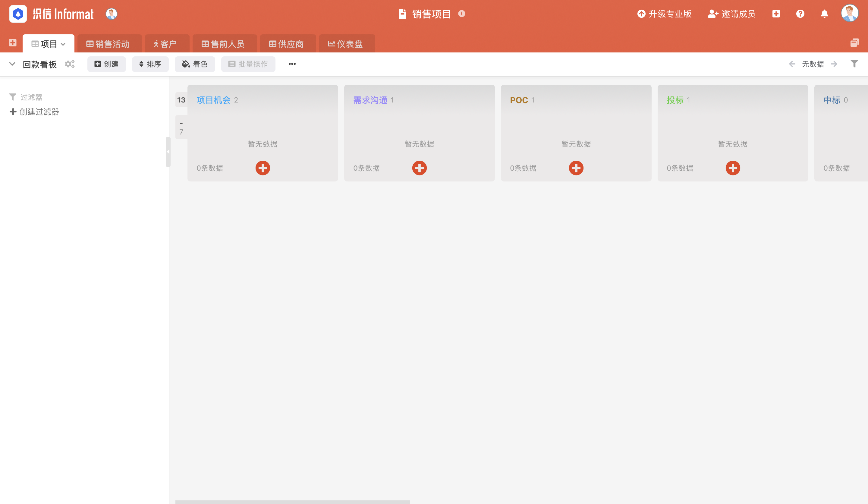Image resolution: width=868 pixels, height=504 pixels.
Task: Switch to the 仪表盘 tab
Action: coord(347,43)
